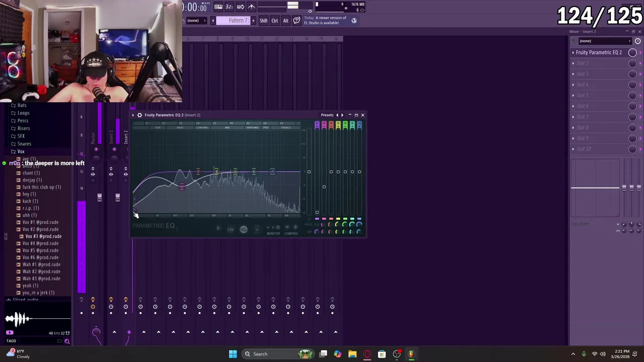Viewport: 644px width, 362px height.
Task: Open the pattern menu arrow left of Pattern 7
Action: coord(213,21)
